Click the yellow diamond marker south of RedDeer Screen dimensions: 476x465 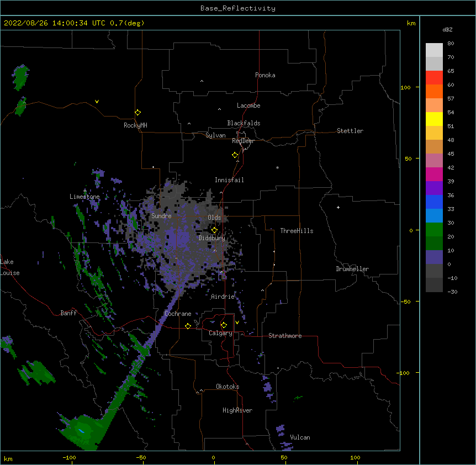coord(235,155)
